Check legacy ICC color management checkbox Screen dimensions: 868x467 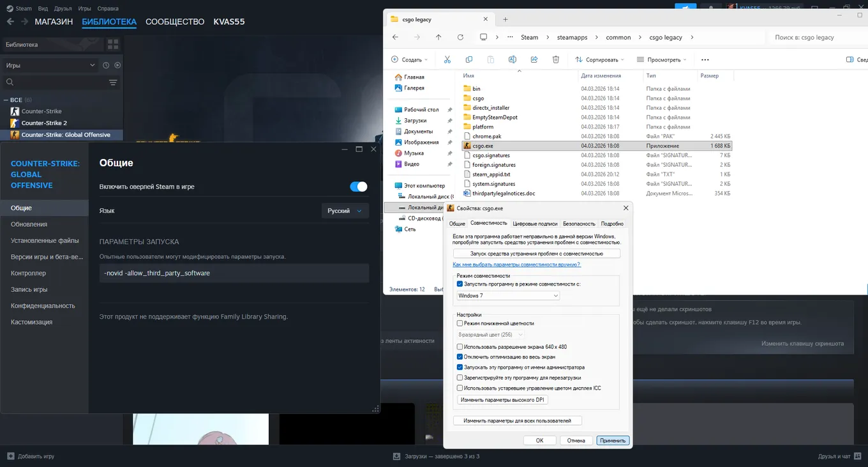click(x=460, y=388)
